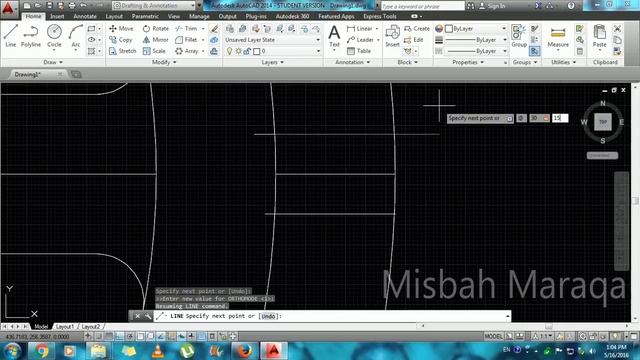The image size is (640, 360).
Task: Switch to the Manage ribbon tab
Action: (x=199, y=16)
